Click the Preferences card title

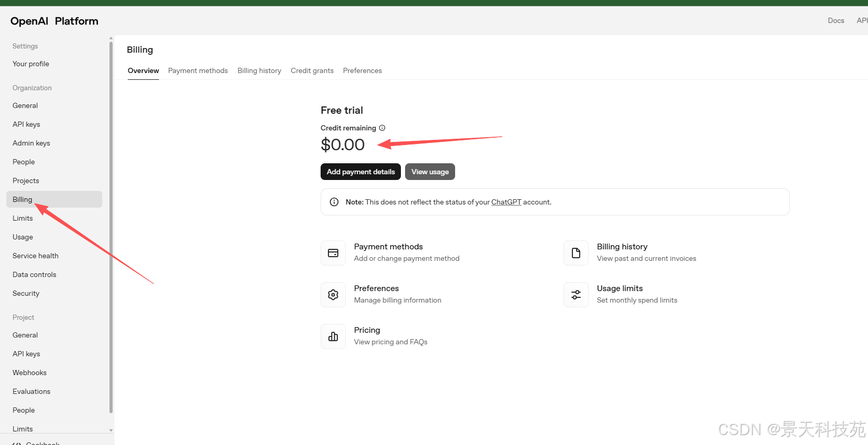376,288
